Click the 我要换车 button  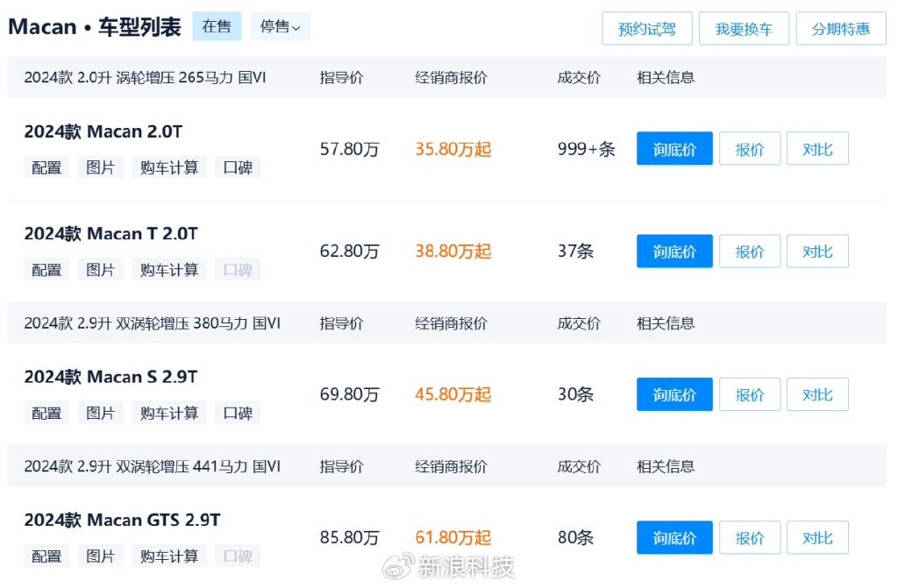click(x=744, y=29)
